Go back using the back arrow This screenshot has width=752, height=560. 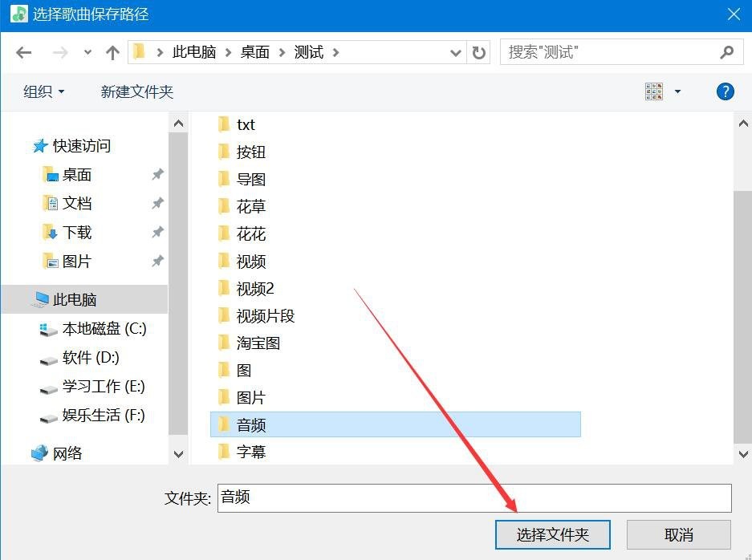[x=23, y=52]
